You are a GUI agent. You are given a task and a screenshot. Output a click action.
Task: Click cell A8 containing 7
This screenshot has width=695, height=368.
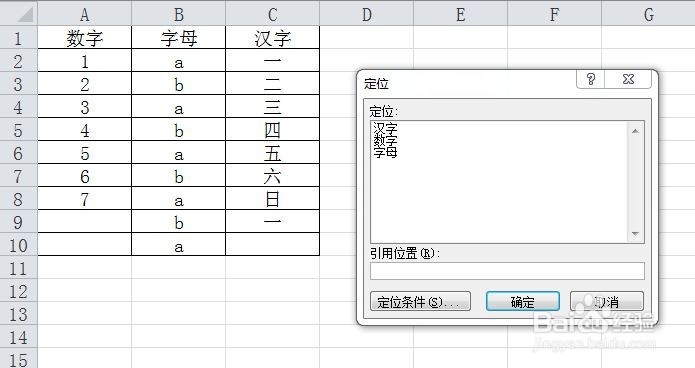point(85,199)
